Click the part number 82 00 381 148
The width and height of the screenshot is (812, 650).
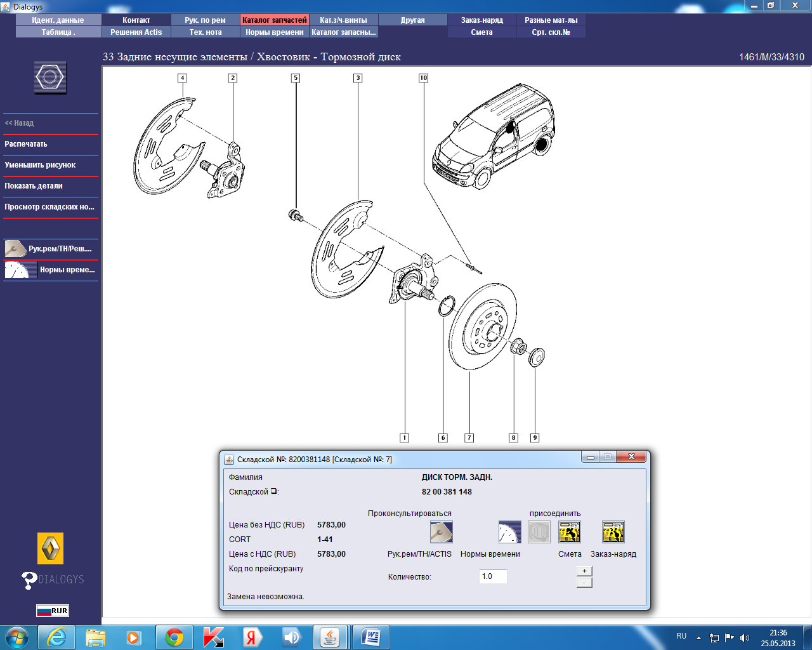pyautogui.click(x=447, y=492)
